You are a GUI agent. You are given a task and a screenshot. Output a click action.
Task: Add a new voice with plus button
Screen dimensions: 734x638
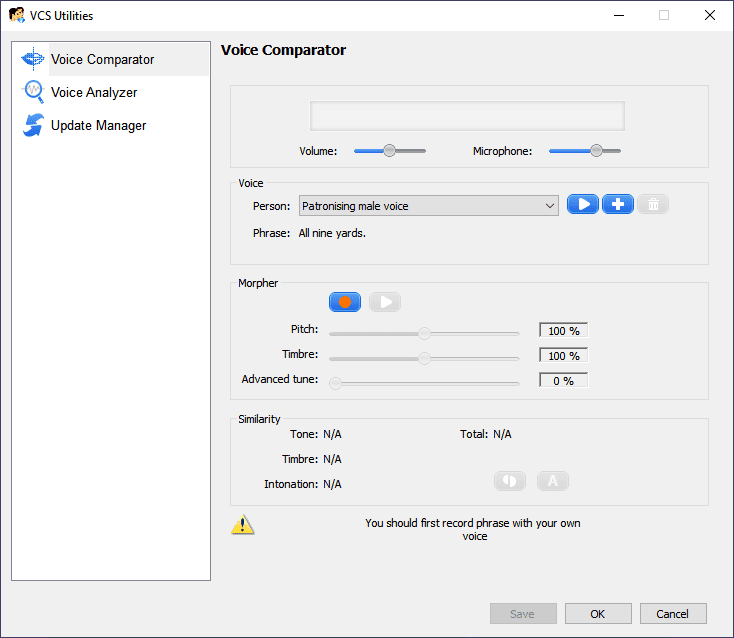(618, 205)
